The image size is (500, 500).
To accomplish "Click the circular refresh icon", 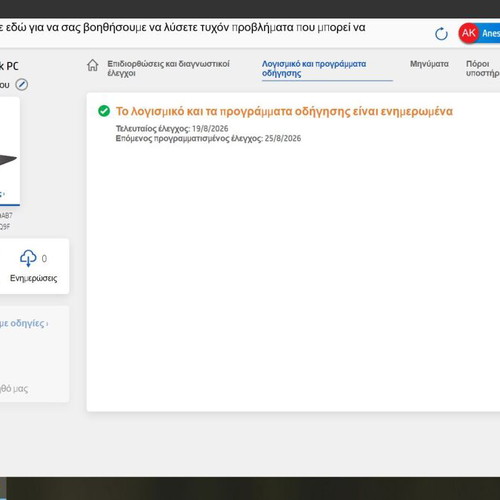I will [x=441, y=34].
